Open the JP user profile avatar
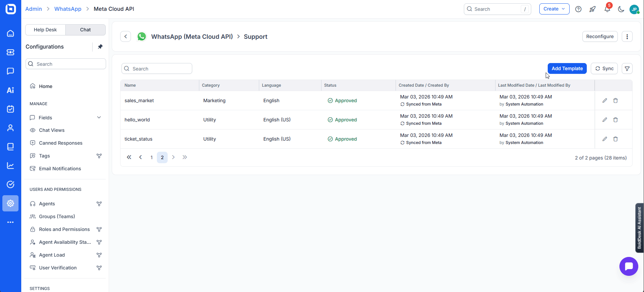The image size is (644, 292). coord(634,9)
